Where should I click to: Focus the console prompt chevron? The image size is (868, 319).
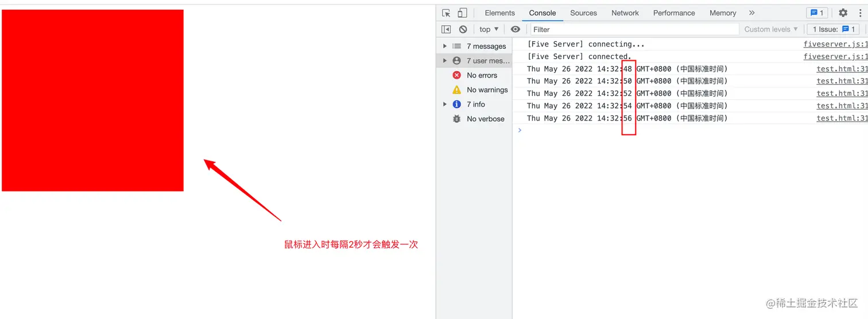click(520, 130)
